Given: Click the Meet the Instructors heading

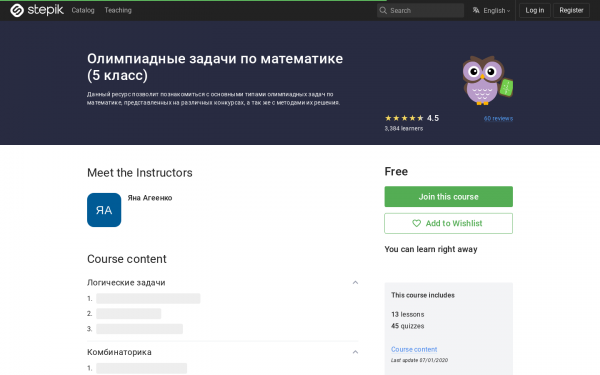Looking at the screenshot, I should pos(140,173).
